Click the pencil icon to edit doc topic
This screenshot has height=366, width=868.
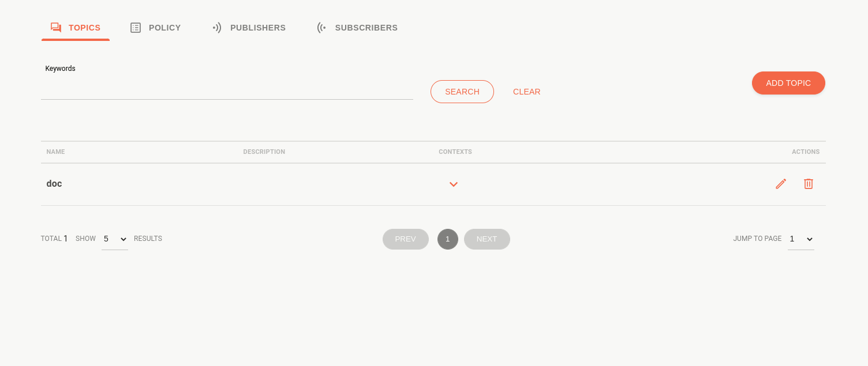point(780,183)
